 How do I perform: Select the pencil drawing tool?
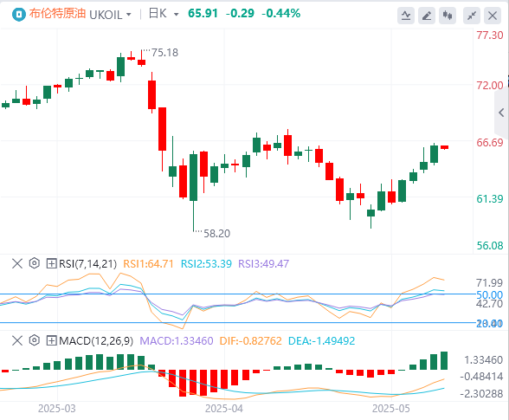pyautogui.click(x=427, y=16)
